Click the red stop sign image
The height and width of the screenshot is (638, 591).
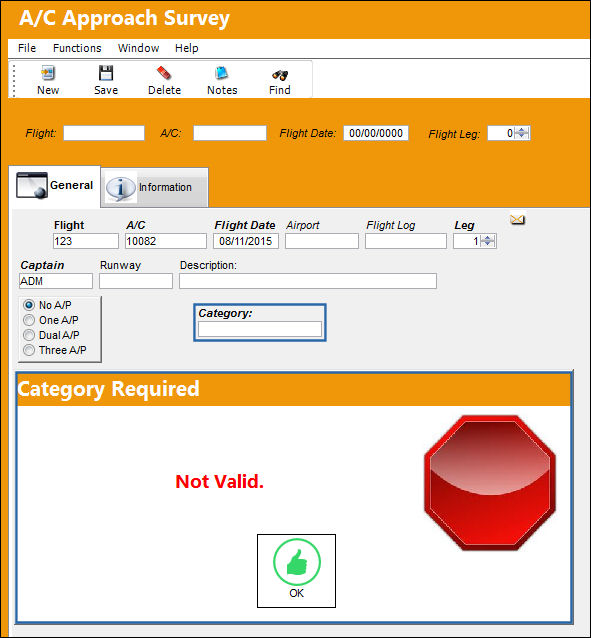pyautogui.click(x=490, y=483)
